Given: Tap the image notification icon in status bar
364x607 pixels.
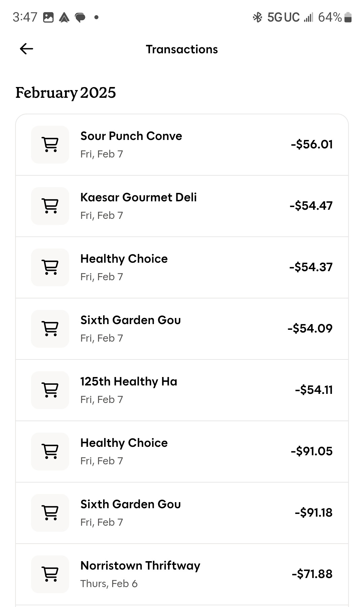Looking at the screenshot, I should 48,17.
